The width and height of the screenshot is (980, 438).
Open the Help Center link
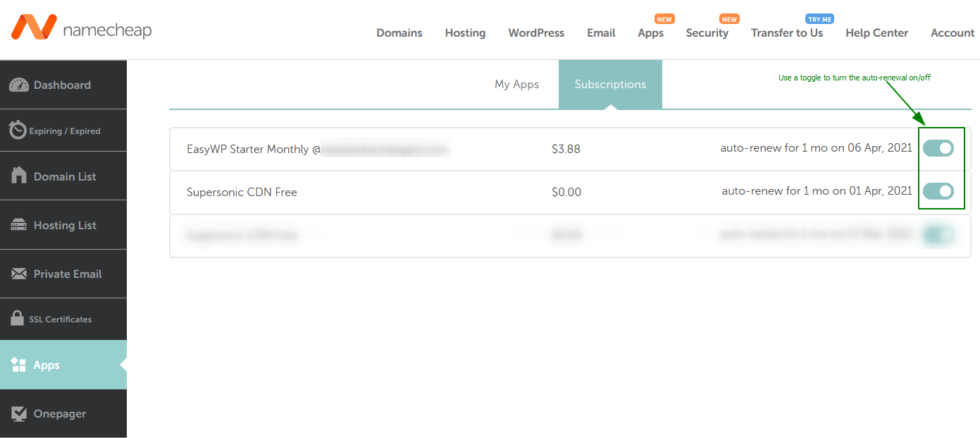[876, 32]
